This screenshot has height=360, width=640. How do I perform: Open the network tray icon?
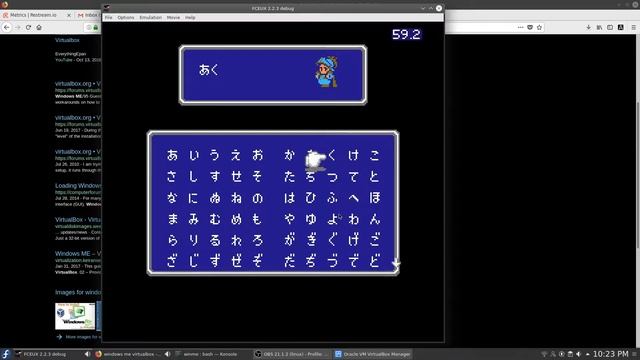pos(544,354)
